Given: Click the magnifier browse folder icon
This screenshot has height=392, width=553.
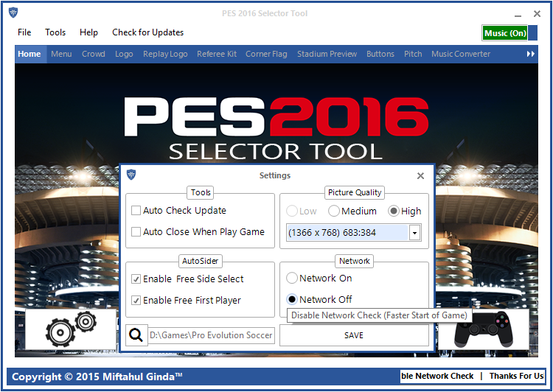Looking at the screenshot, I should click(136, 335).
